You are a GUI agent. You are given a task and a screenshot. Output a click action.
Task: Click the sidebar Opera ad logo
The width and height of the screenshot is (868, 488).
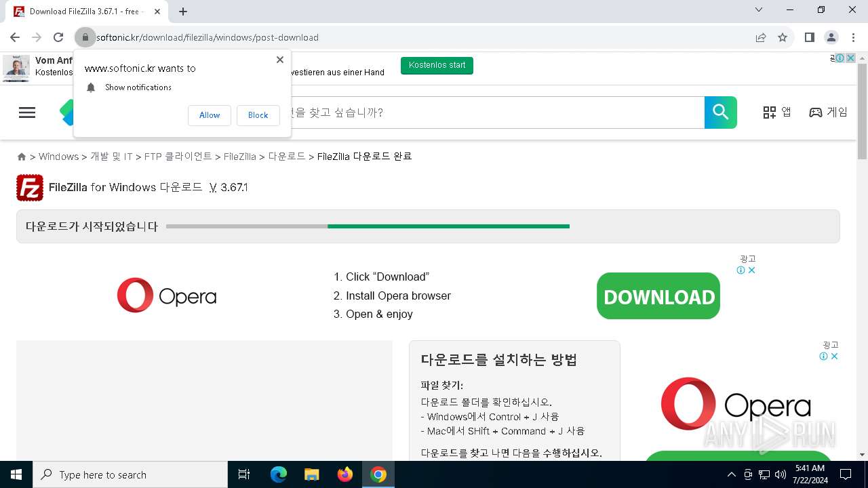[736, 404]
